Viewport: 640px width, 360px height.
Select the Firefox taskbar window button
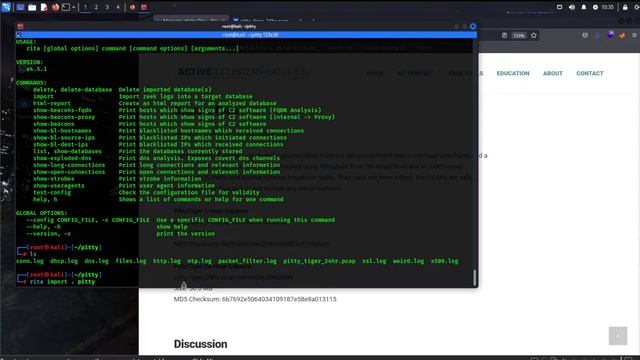(132, 7)
